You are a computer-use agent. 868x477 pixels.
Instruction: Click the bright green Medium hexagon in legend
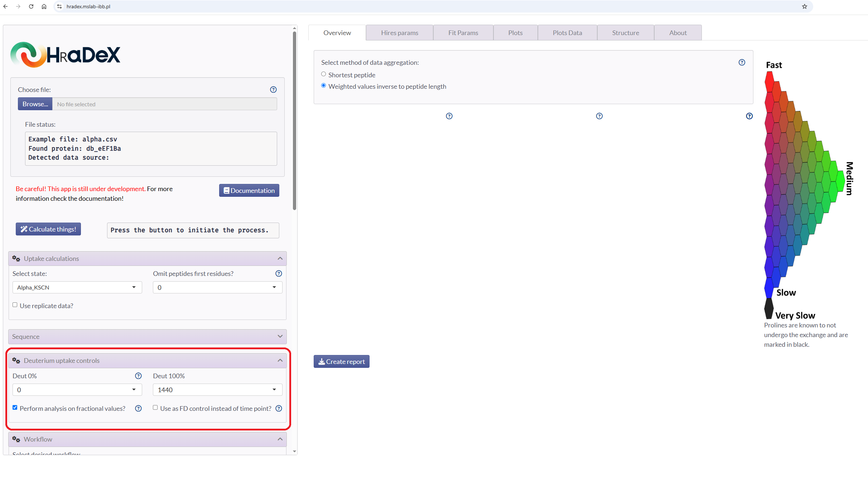coord(841,181)
